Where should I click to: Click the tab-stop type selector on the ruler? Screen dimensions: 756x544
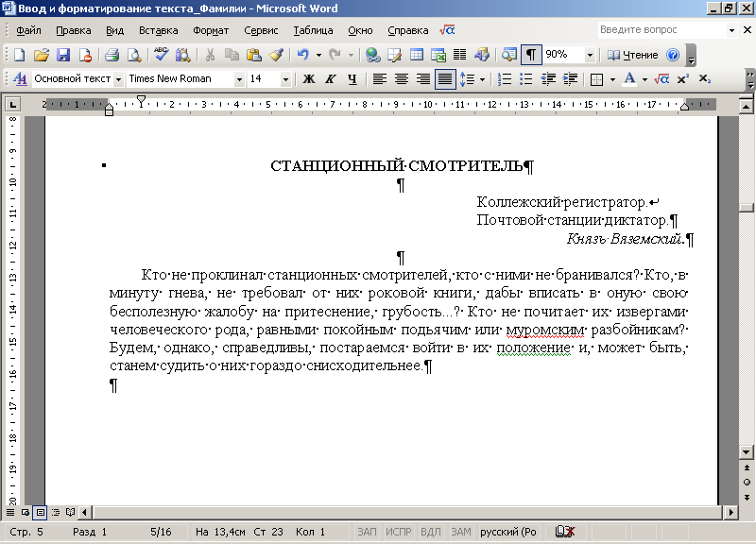(12, 104)
